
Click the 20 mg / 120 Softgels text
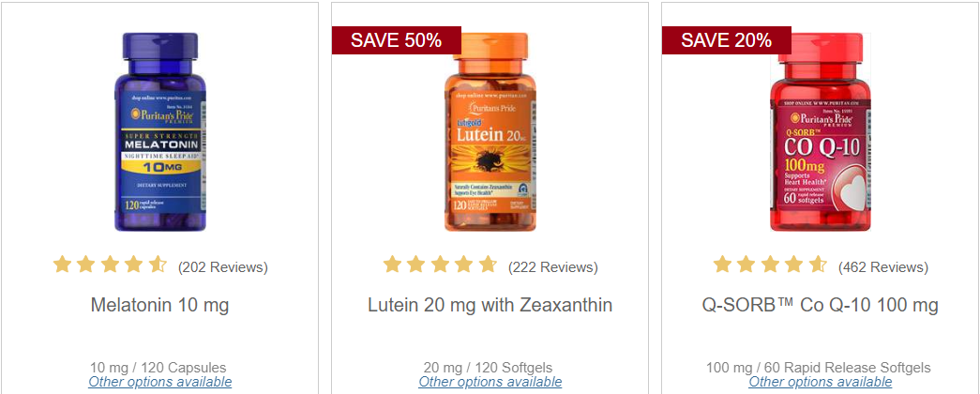489,368
